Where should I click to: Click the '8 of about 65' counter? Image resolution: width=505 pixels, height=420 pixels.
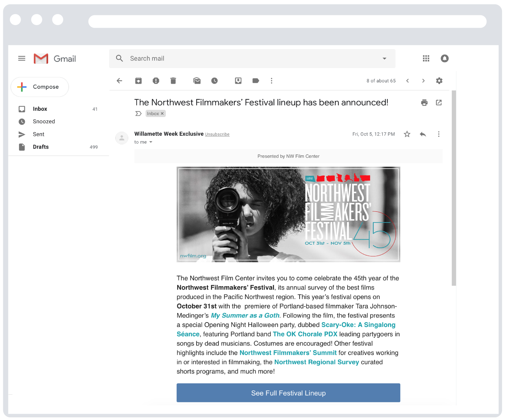(x=381, y=81)
